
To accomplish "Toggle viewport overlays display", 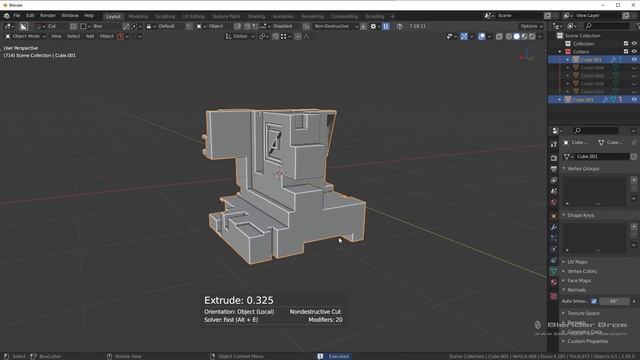I will coord(482,36).
